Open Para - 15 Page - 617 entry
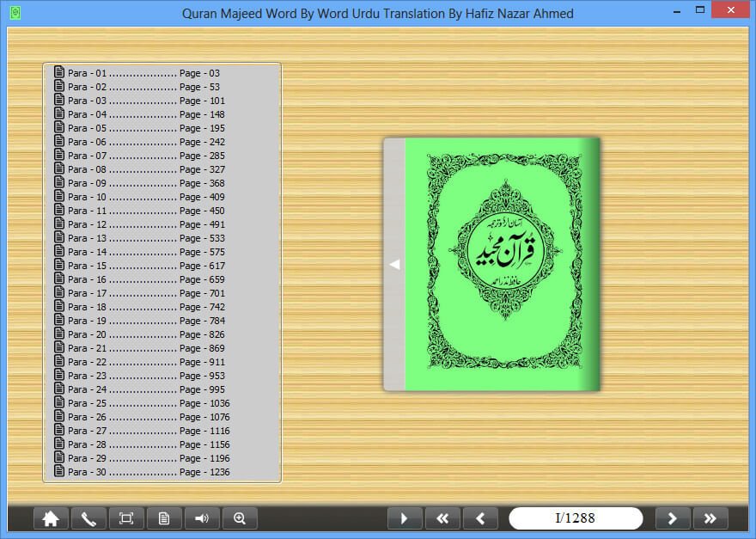 tap(139, 266)
